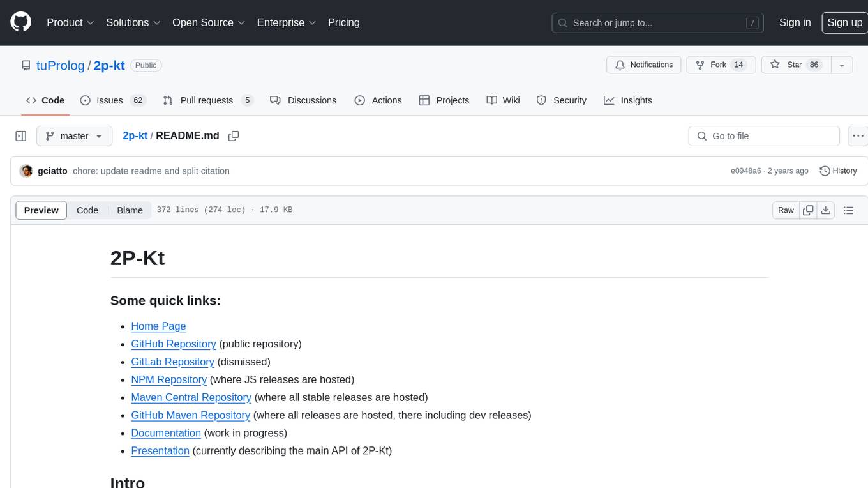Expand the file tree side panel

(x=20, y=136)
